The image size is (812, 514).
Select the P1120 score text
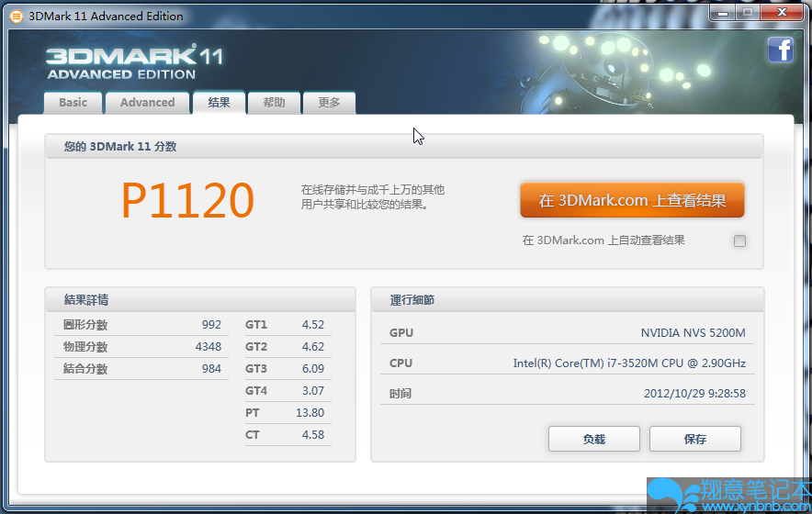[x=187, y=201]
